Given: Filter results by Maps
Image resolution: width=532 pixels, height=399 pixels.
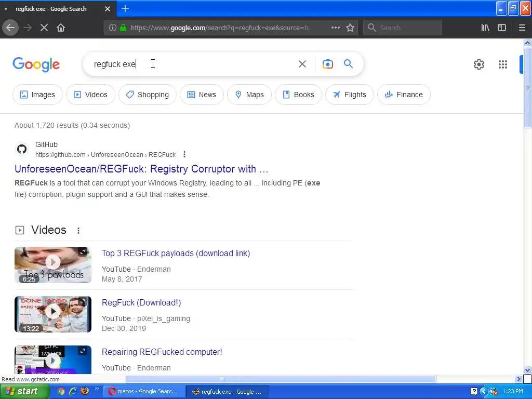Looking at the screenshot, I should click(249, 95).
